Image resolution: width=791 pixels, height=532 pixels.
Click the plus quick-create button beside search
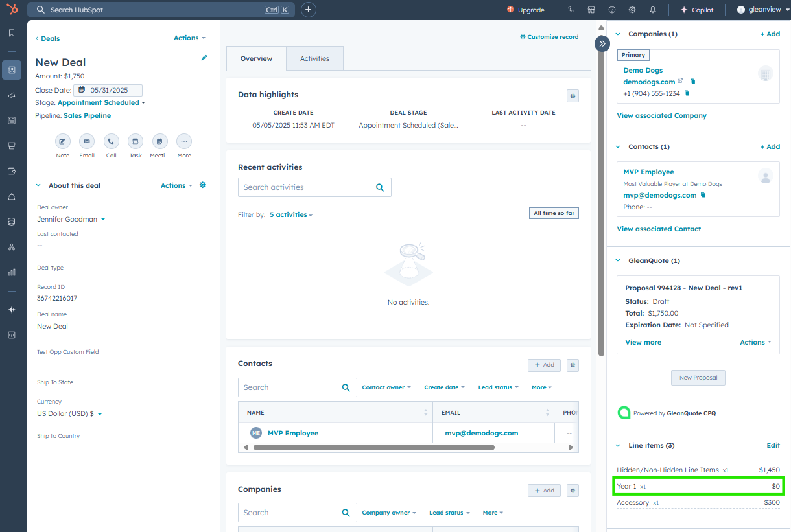point(309,10)
